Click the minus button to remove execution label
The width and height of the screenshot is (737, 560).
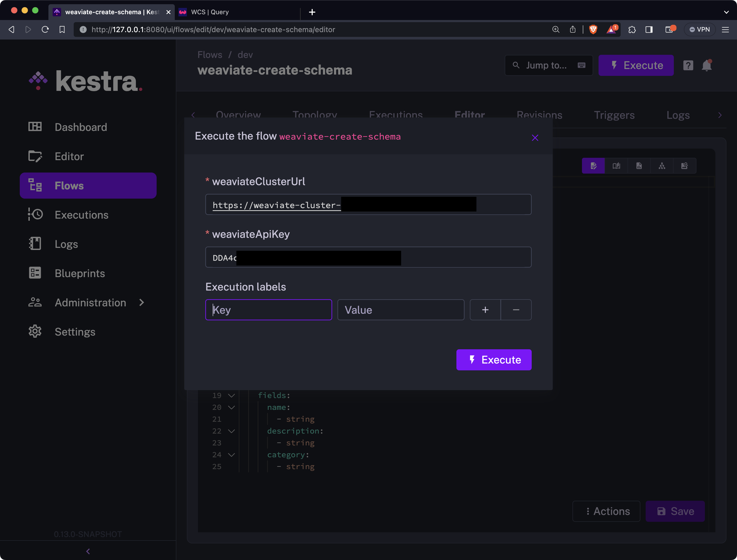516,310
